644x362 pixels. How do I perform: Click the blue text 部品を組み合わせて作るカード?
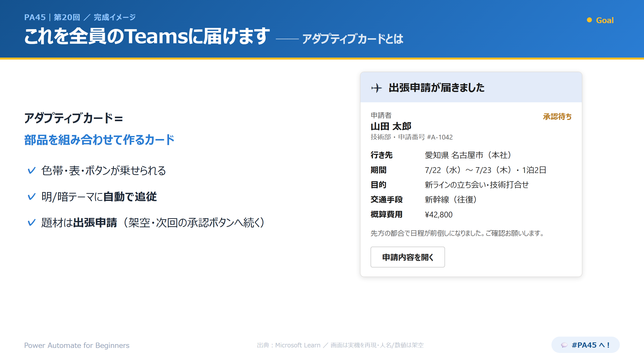[99, 140]
